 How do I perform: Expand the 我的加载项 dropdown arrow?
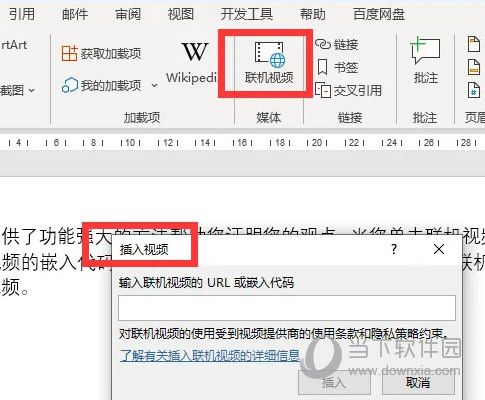click(x=154, y=86)
